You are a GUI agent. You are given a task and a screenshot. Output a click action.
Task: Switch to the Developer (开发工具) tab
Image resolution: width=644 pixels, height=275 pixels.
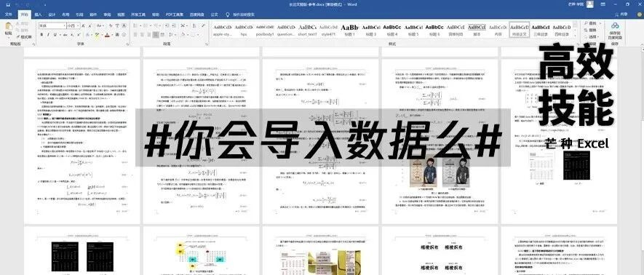coord(138,14)
